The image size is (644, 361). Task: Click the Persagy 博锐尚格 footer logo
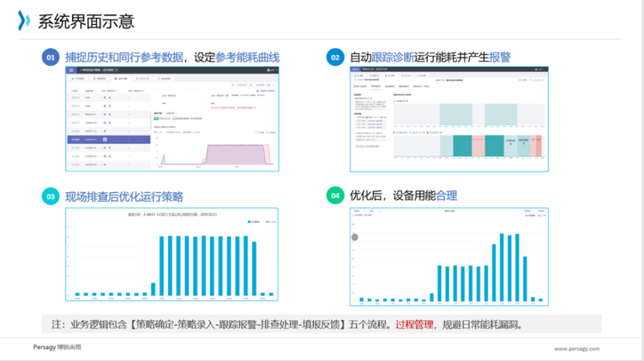point(57,347)
